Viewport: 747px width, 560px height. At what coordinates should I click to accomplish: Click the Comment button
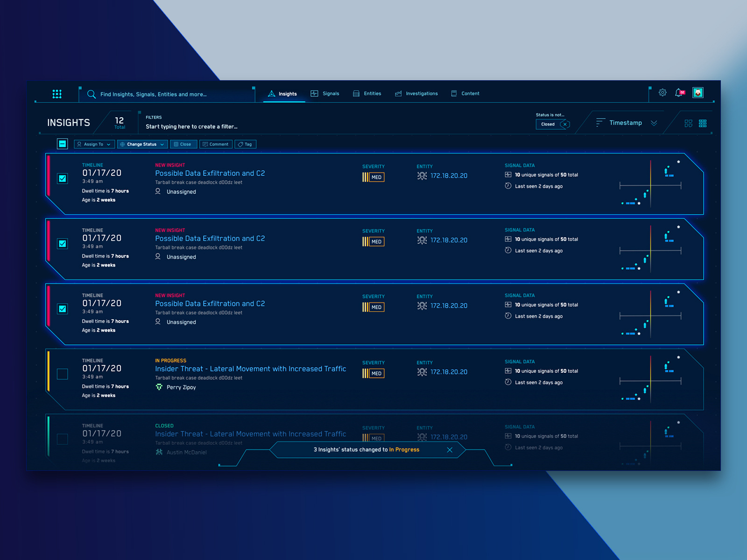(x=216, y=144)
